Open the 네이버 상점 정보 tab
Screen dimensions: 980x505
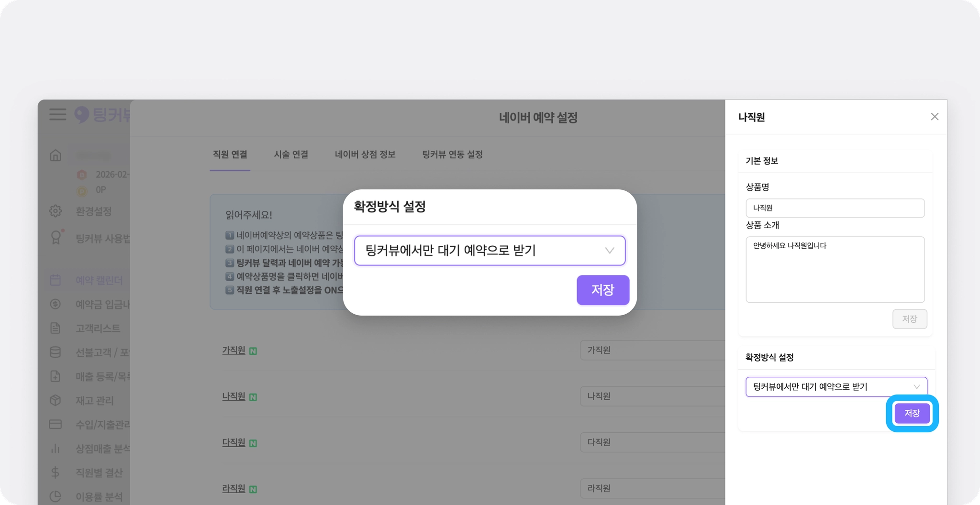[x=365, y=154]
